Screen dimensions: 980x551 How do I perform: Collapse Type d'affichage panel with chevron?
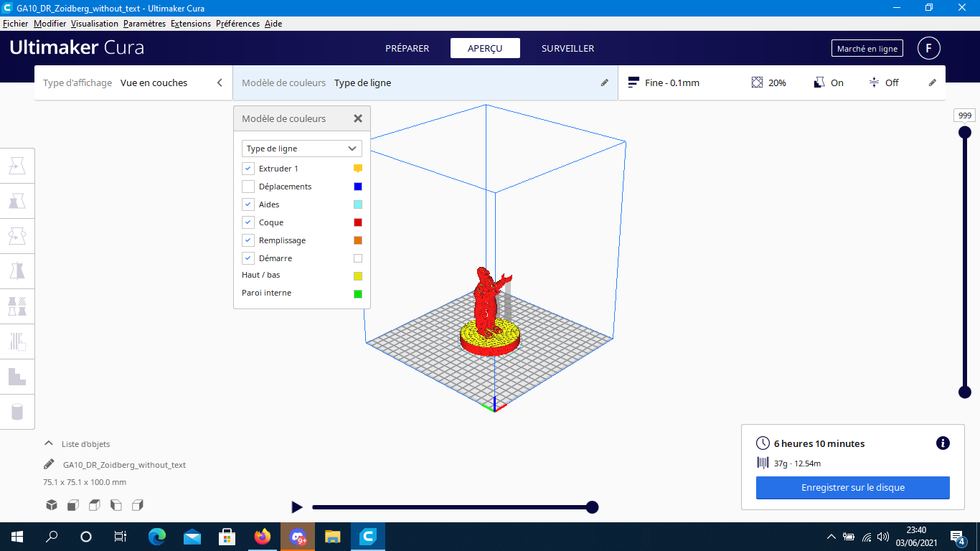coord(220,83)
